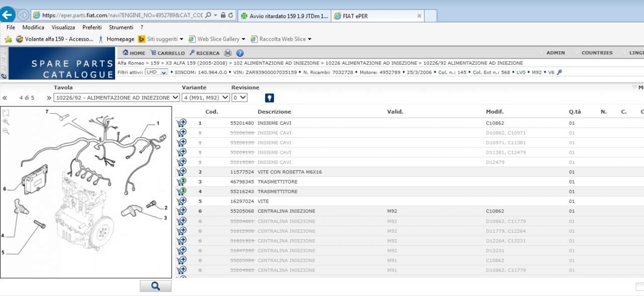Add part 55201480 INSIEME CAVI to cart
The width and height of the screenshot is (644, 296).
(x=182, y=123)
